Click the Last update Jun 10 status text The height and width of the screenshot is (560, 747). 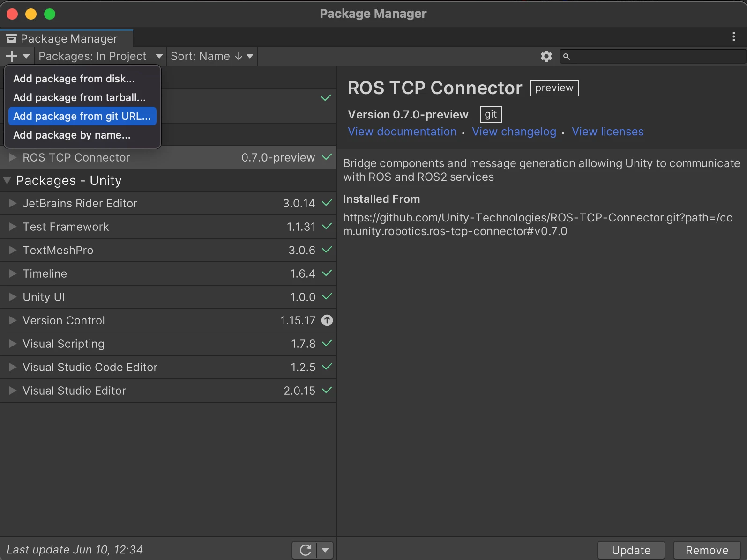point(75,550)
